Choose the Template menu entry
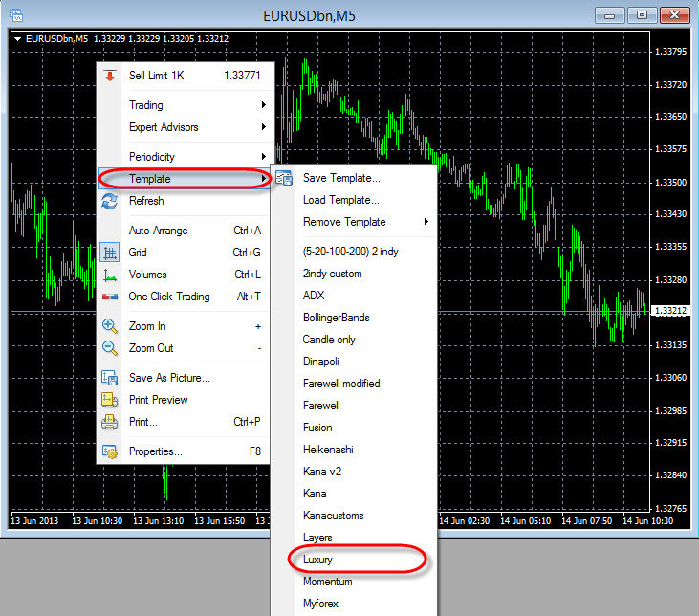The image size is (699, 616). (184, 179)
